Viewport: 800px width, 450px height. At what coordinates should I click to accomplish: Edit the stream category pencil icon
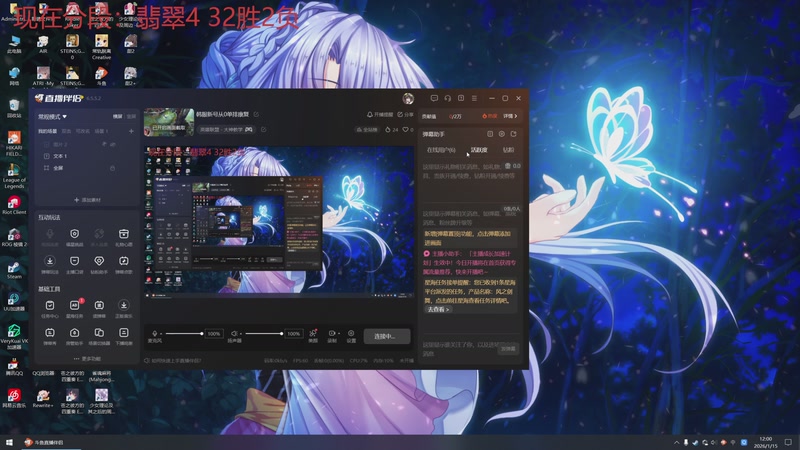pos(263,130)
